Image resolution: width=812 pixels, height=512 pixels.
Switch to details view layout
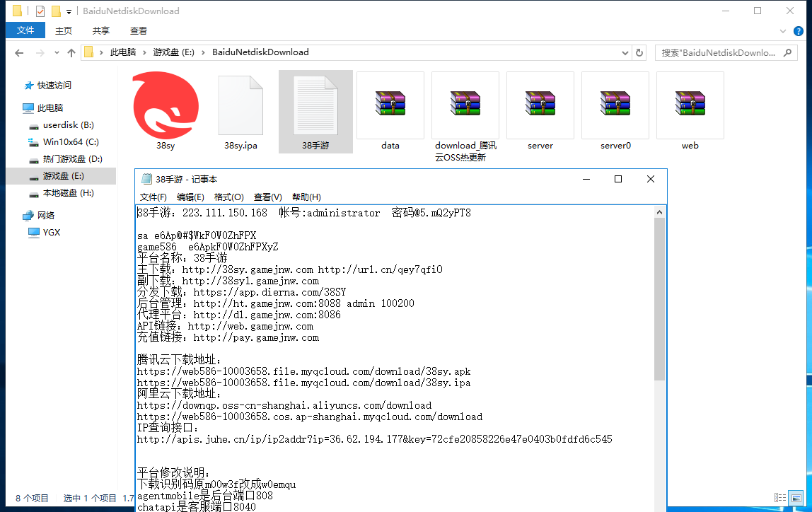780,498
